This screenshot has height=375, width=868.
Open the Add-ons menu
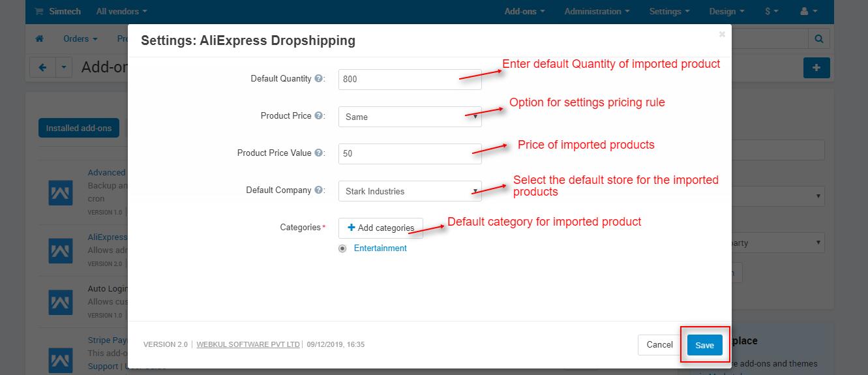524,11
